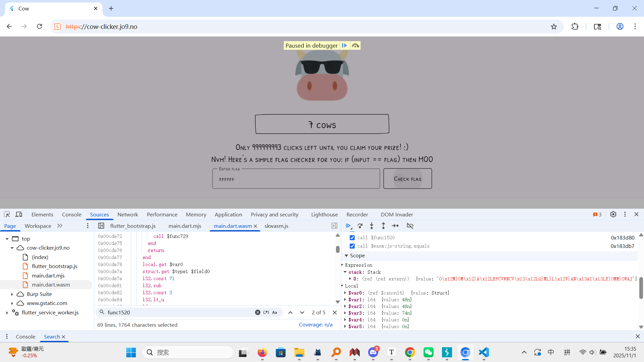Toggle the regex search option

tap(266, 312)
